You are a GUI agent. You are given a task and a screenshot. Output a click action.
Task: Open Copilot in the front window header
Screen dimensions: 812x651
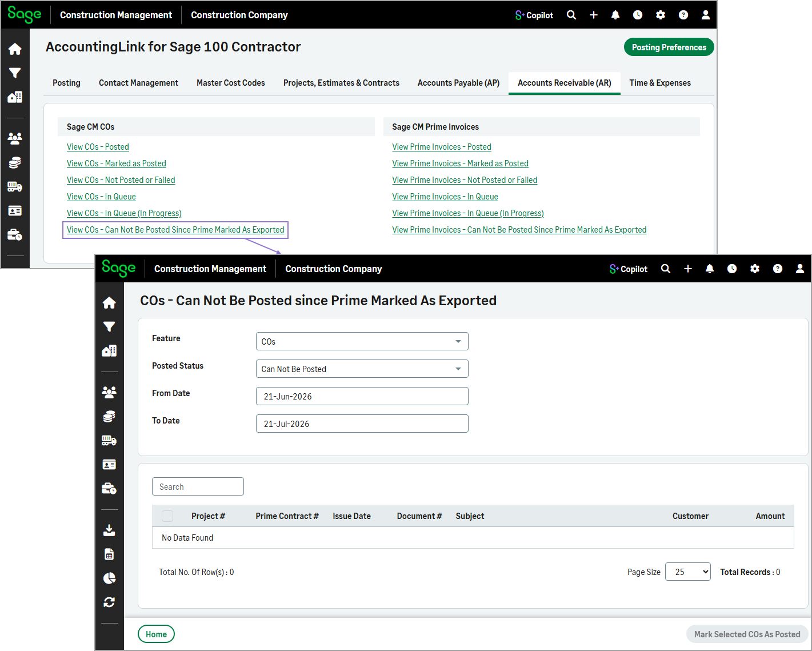tap(628, 269)
